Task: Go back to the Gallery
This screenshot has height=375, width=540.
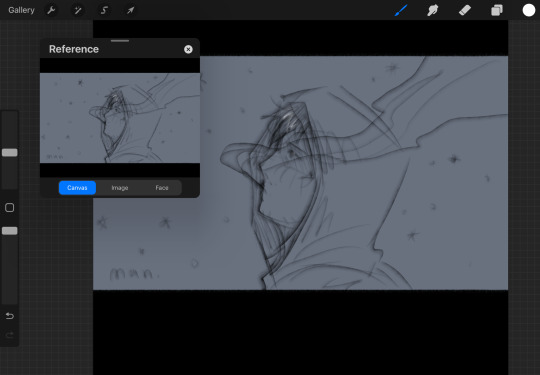Action: pos(21,10)
